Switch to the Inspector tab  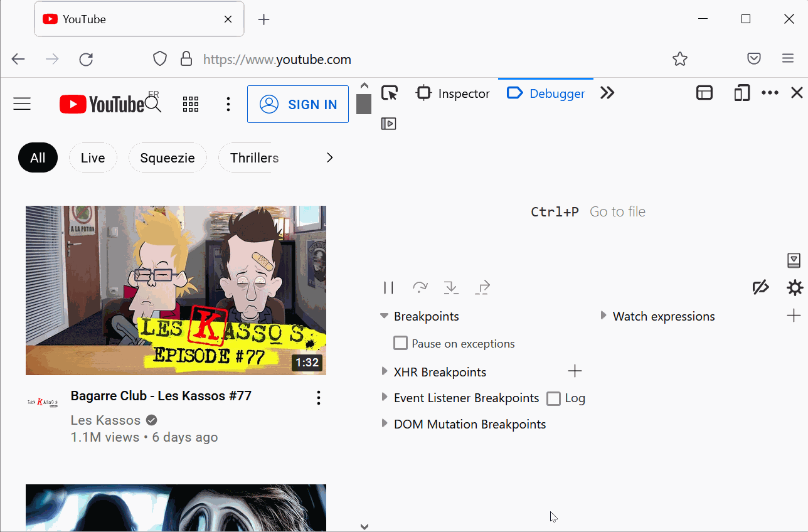(453, 93)
